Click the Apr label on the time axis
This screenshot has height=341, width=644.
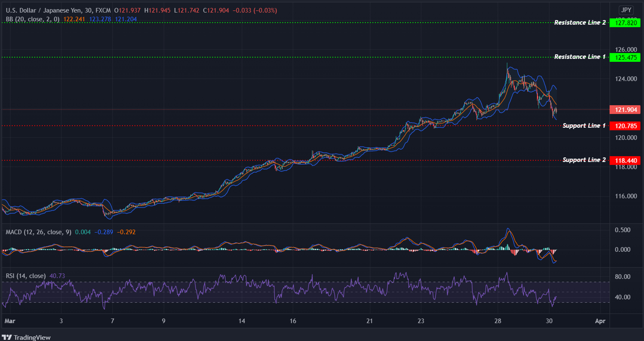click(x=600, y=321)
